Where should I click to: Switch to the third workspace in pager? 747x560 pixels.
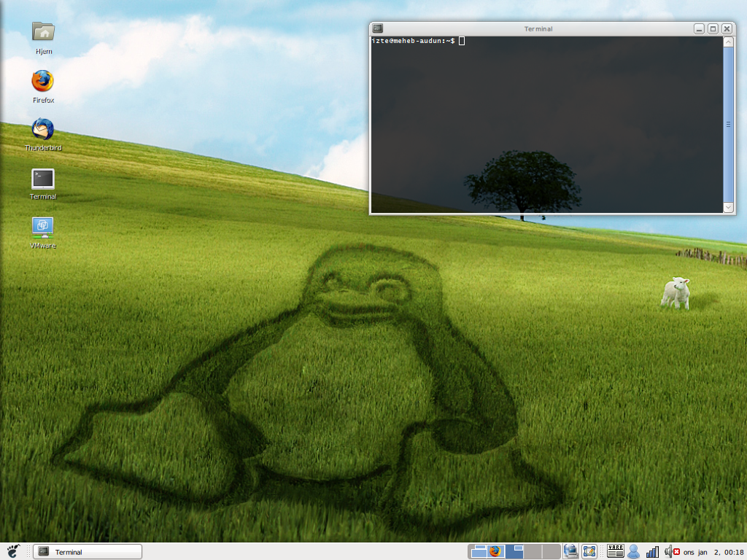tap(514, 551)
